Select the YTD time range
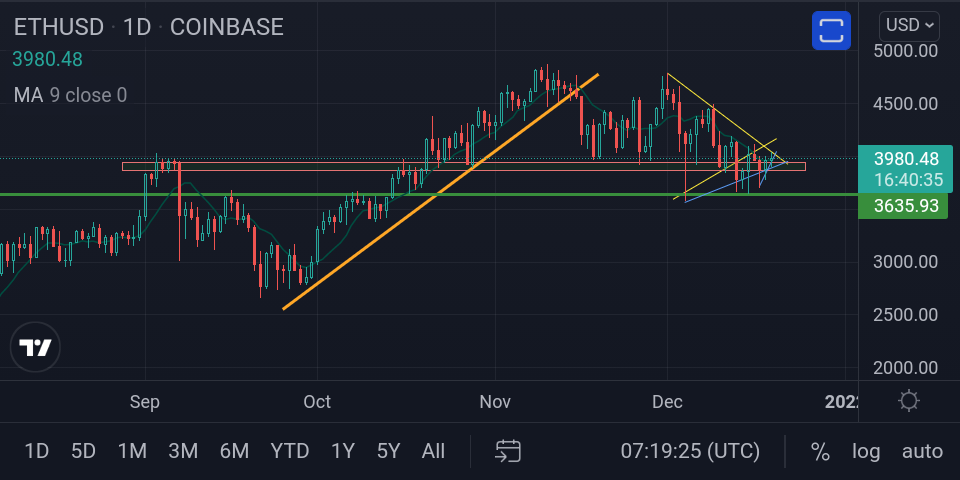Image resolution: width=960 pixels, height=480 pixels. [x=290, y=452]
